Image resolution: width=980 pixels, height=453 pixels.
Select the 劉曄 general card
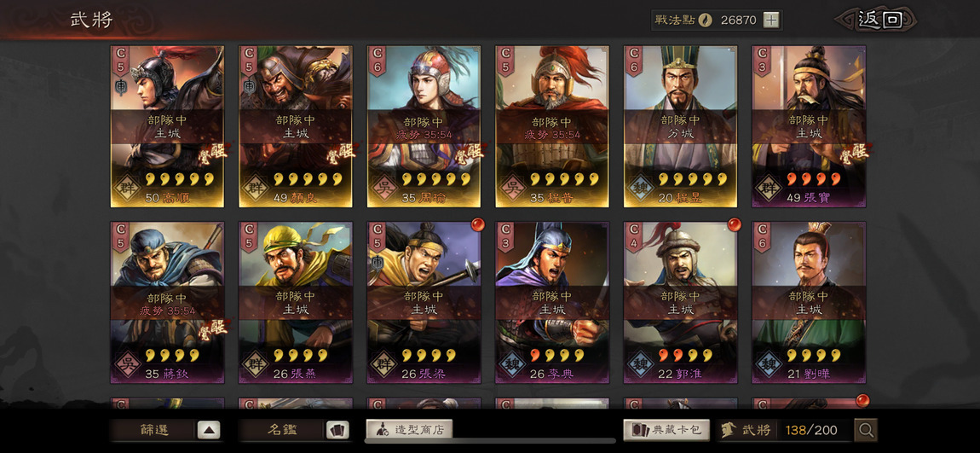809,302
